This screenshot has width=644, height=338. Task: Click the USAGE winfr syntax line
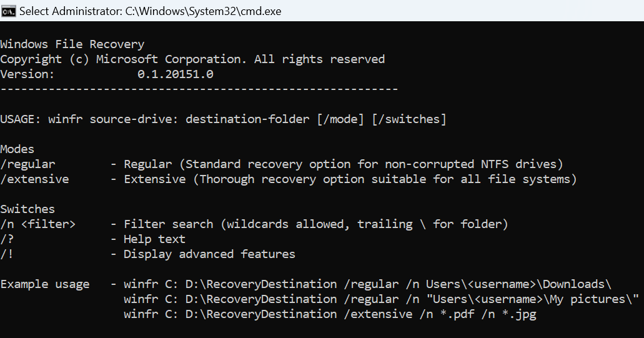point(223,119)
